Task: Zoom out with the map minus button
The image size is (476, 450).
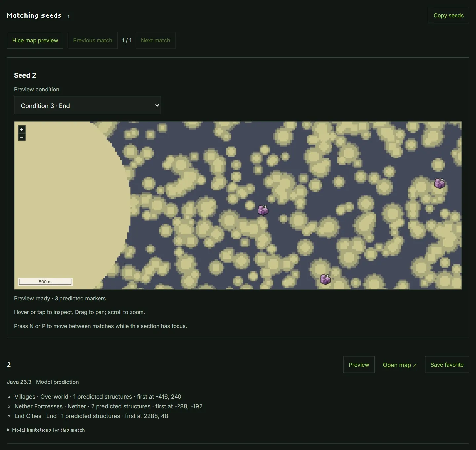Action: tap(22, 137)
